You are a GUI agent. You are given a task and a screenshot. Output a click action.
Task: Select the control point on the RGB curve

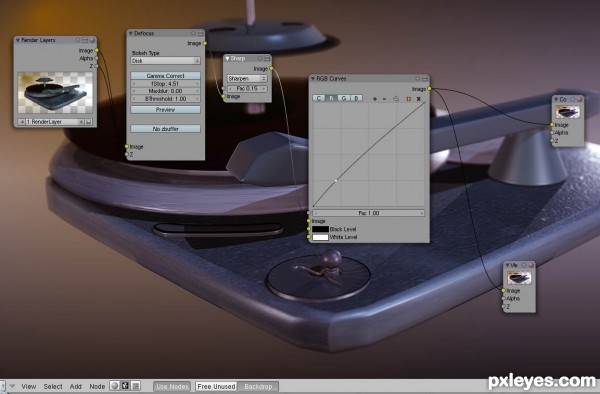pos(336,181)
